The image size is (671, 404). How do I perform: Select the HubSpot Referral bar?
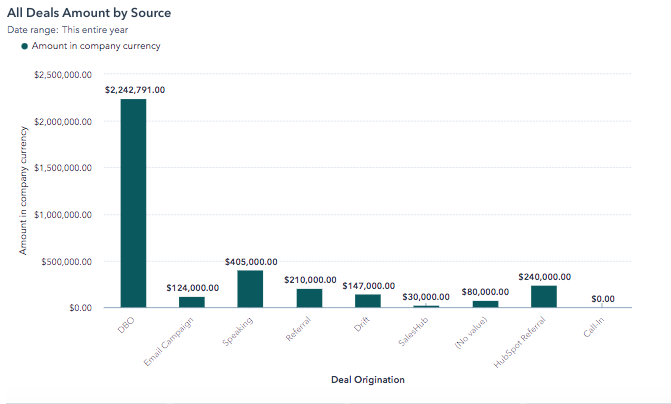[x=544, y=297]
